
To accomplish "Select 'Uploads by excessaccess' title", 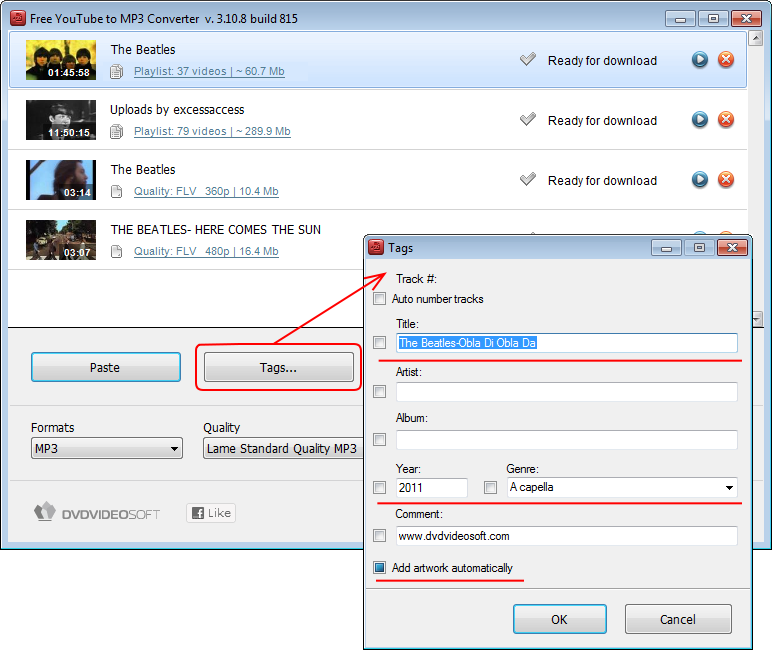I will click(177, 109).
